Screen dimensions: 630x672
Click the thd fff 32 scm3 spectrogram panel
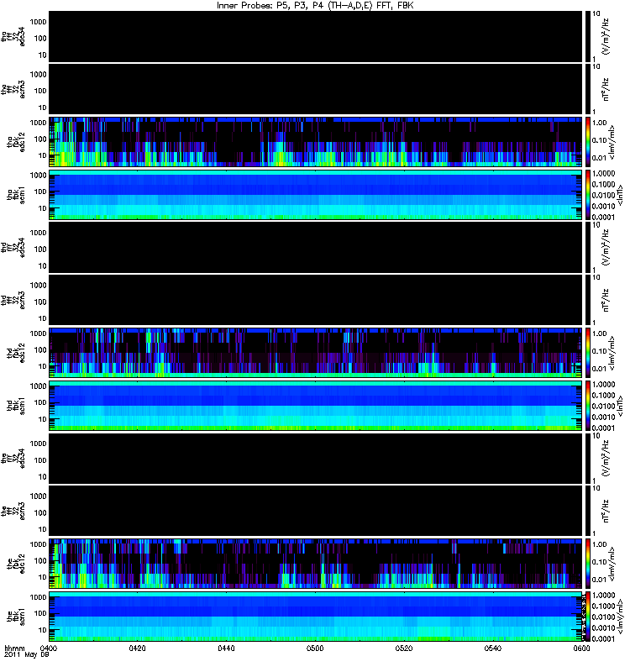coord(316,301)
